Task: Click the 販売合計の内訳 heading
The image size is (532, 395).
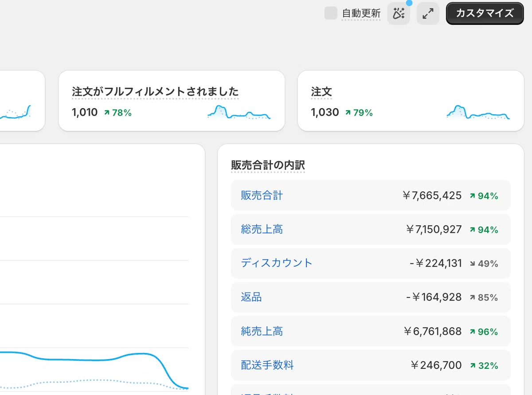Action: [x=268, y=165]
